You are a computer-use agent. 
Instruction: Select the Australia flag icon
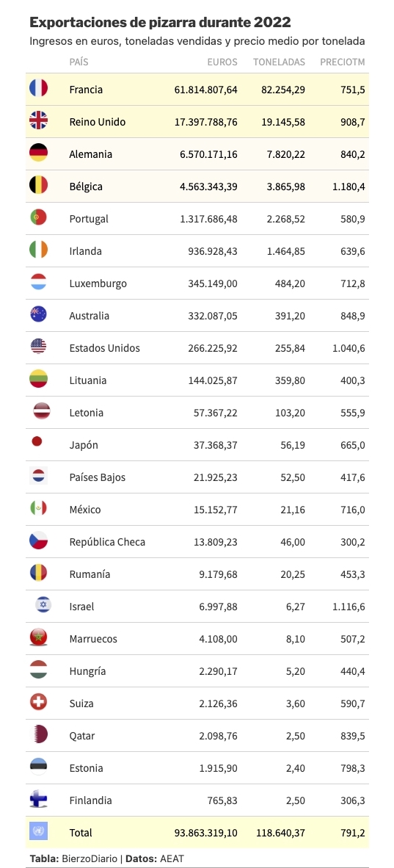38,315
